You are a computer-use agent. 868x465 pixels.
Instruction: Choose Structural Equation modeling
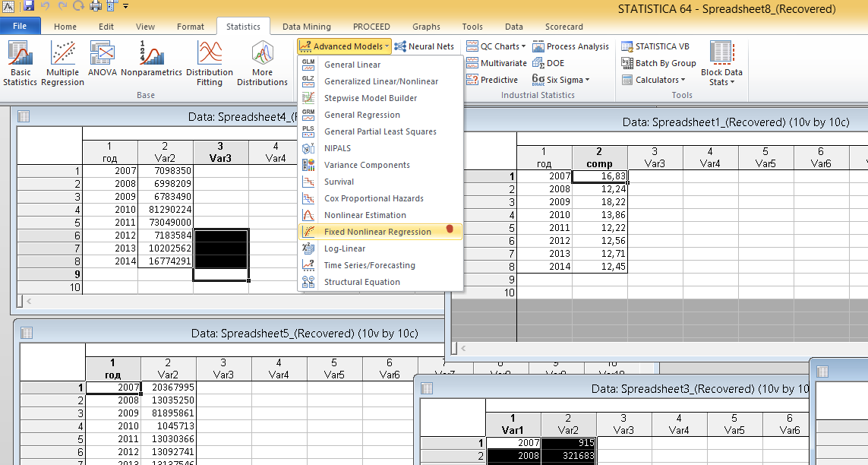(x=380, y=282)
